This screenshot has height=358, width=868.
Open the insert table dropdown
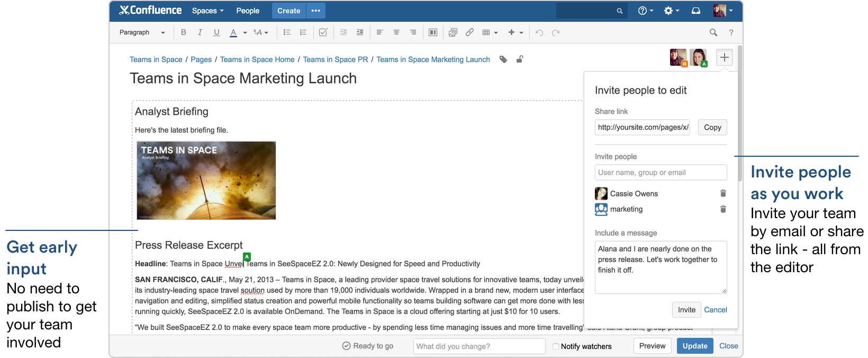tap(490, 32)
